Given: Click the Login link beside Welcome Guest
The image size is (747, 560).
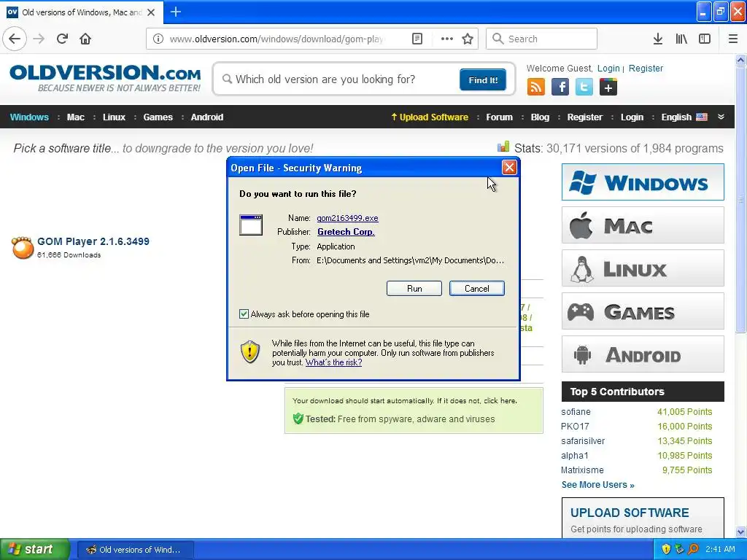Looking at the screenshot, I should tap(608, 68).
